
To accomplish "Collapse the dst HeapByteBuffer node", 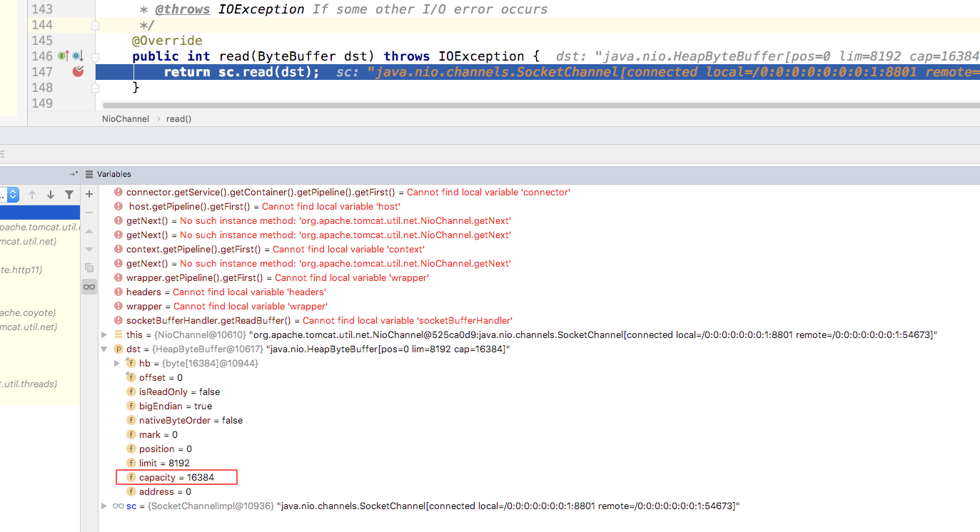I will [x=104, y=349].
